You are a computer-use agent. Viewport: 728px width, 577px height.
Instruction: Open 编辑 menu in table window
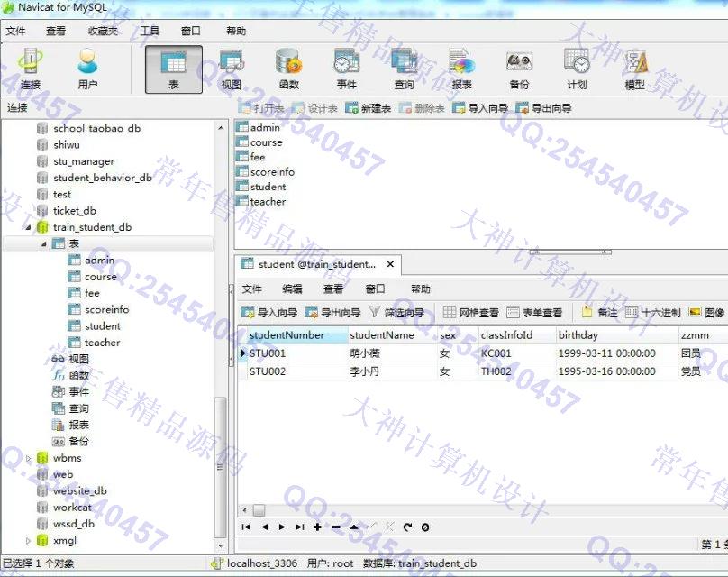tap(292, 289)
